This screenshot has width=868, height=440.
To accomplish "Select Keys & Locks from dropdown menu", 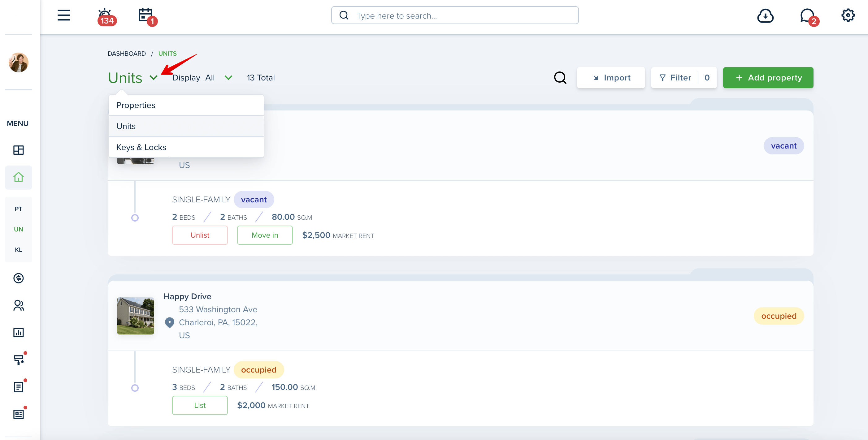I will click(186, 147).
